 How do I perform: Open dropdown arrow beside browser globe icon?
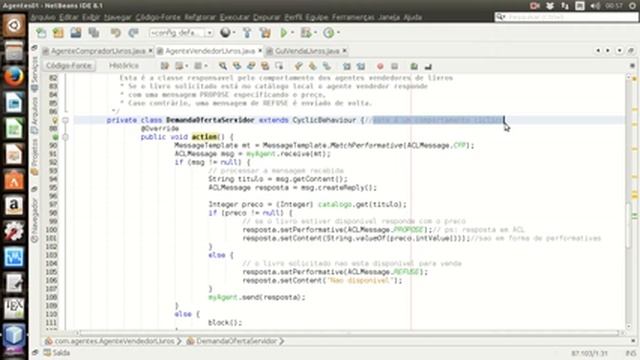coord(233,33)
